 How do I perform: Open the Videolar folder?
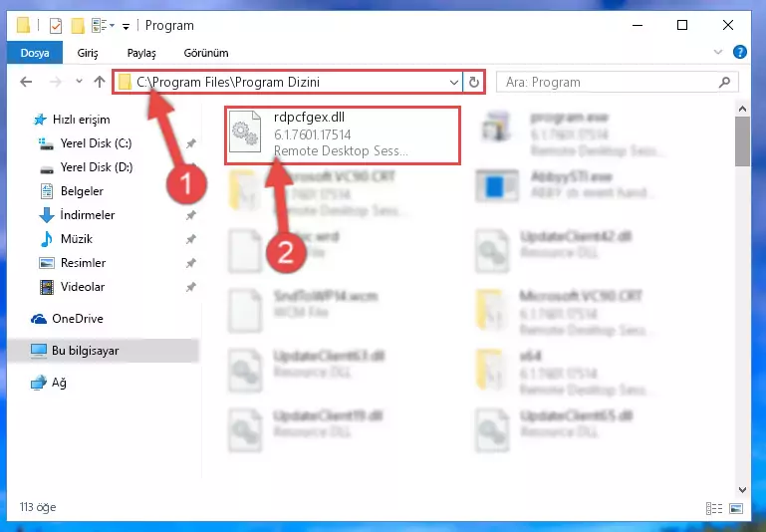tap(72, 287)
